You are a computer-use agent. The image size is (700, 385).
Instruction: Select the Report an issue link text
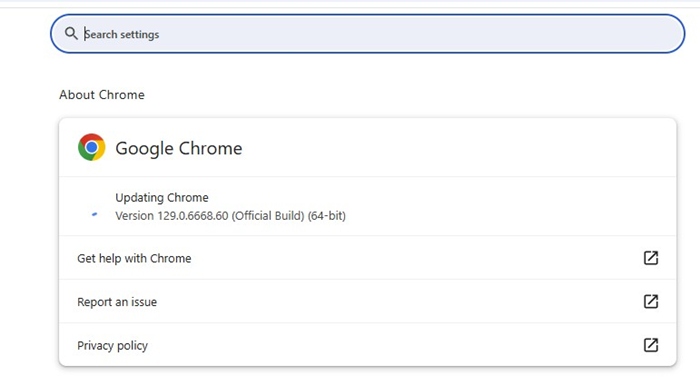click(x=117, y=302)
